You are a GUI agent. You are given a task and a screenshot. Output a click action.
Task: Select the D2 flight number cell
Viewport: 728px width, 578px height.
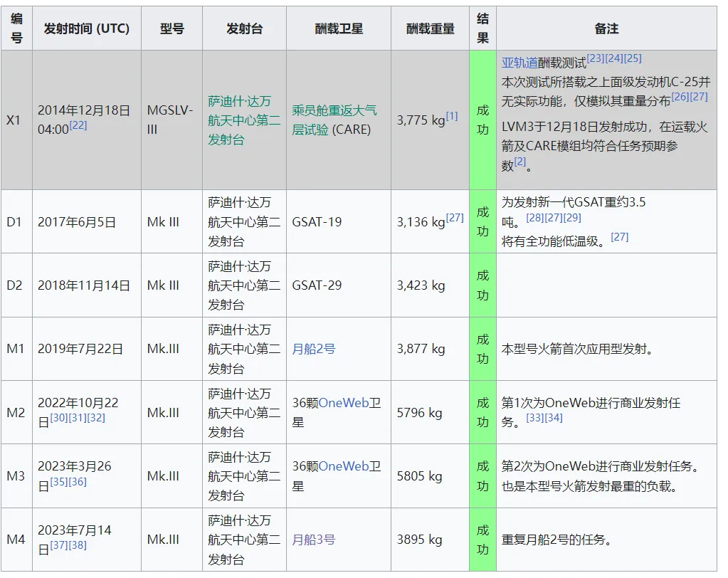tap(16, 285)
